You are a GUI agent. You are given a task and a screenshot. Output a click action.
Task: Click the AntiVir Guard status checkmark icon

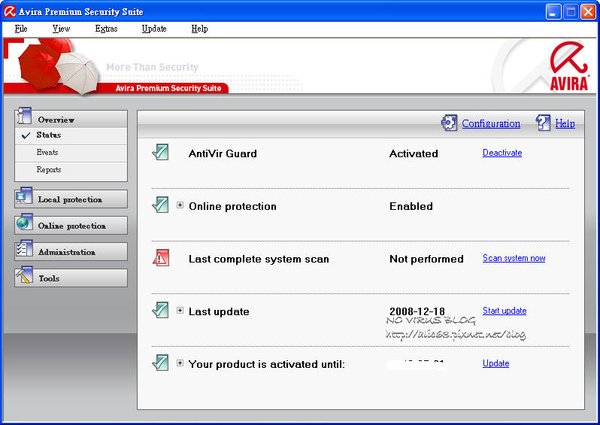(x=160, y=152)
